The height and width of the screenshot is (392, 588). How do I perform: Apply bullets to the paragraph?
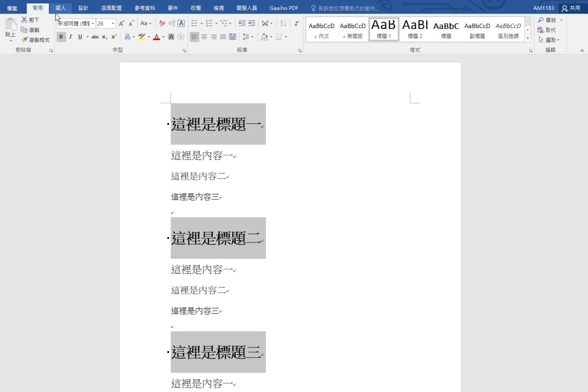click(195, 23)
